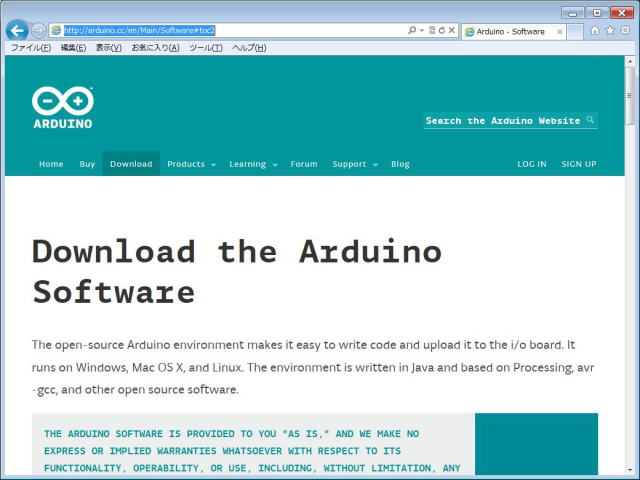The height and width of the screenshot is (480, 640).
Task: Open the address bar autocomplete dropdown arrow
Action: click(422, 31)
